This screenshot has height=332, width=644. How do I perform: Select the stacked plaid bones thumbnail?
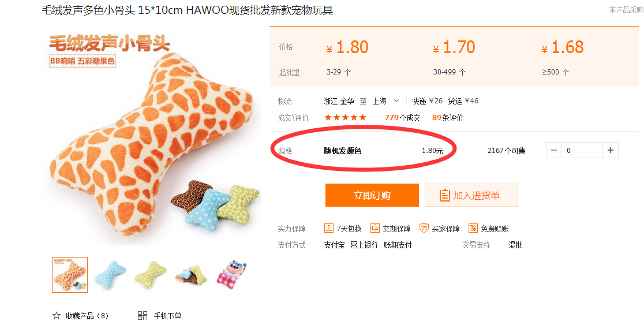pos(231,275)
